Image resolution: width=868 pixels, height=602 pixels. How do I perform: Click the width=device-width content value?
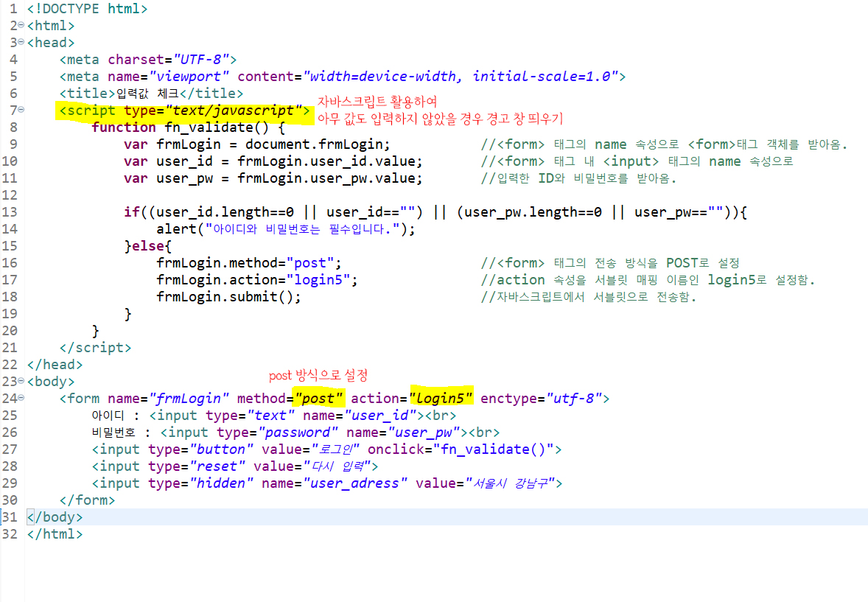click(386, 77)
